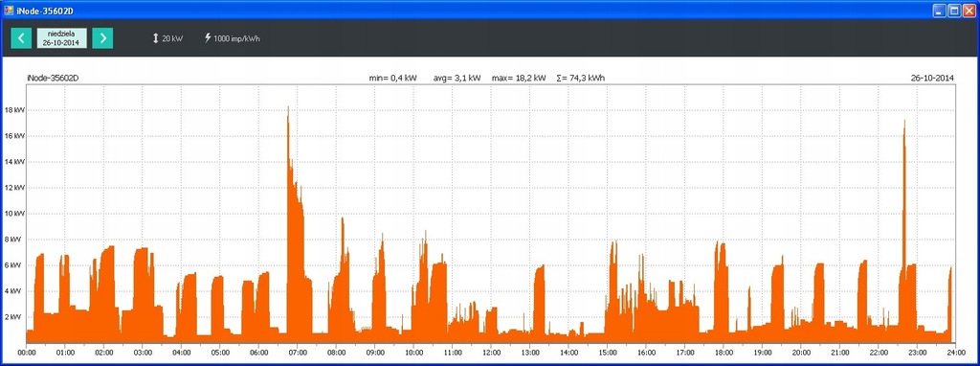Maximize the iNode-35602D window
This screenshot has width=980, height=366.
coord(954,10)
